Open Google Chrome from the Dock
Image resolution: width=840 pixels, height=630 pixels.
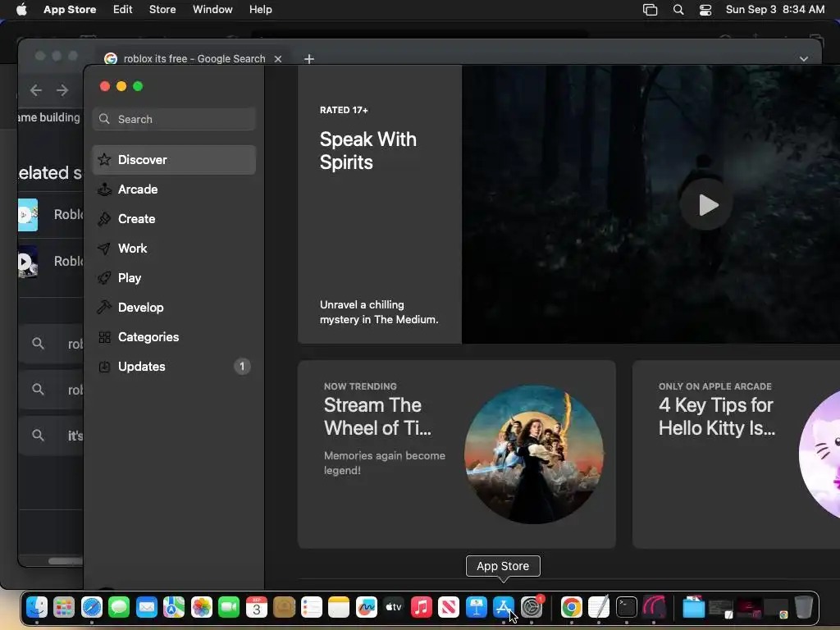pos(572,608)
